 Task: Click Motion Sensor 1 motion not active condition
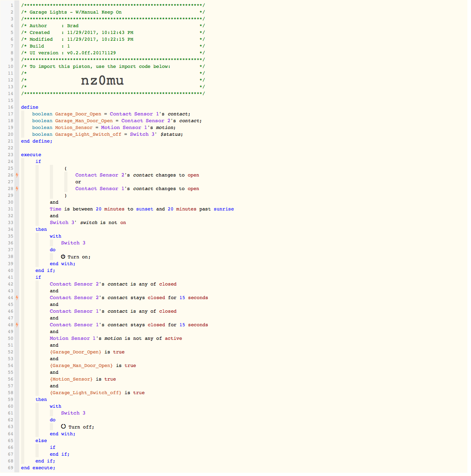tap(116, 339)
